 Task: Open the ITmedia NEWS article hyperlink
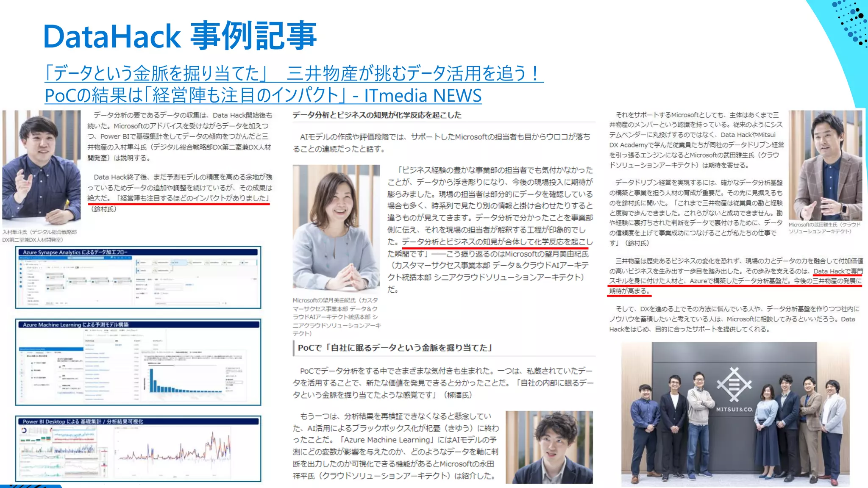point(294,84)
